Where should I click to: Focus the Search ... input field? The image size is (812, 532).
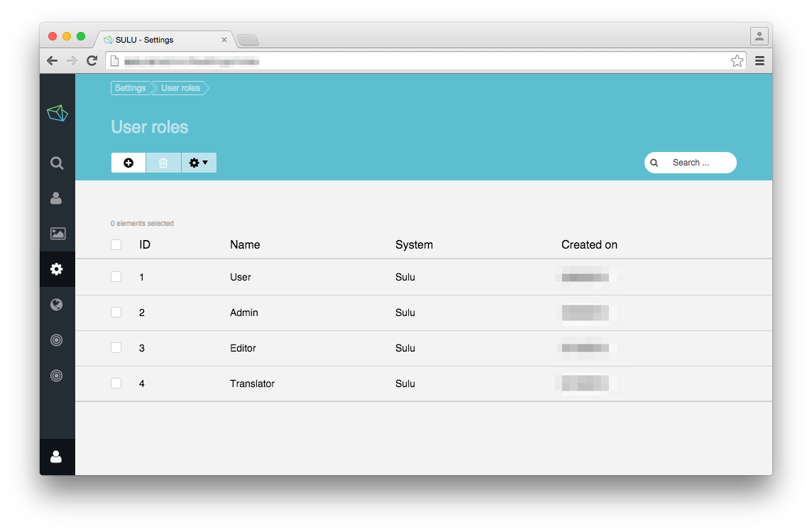click(691, 163)
